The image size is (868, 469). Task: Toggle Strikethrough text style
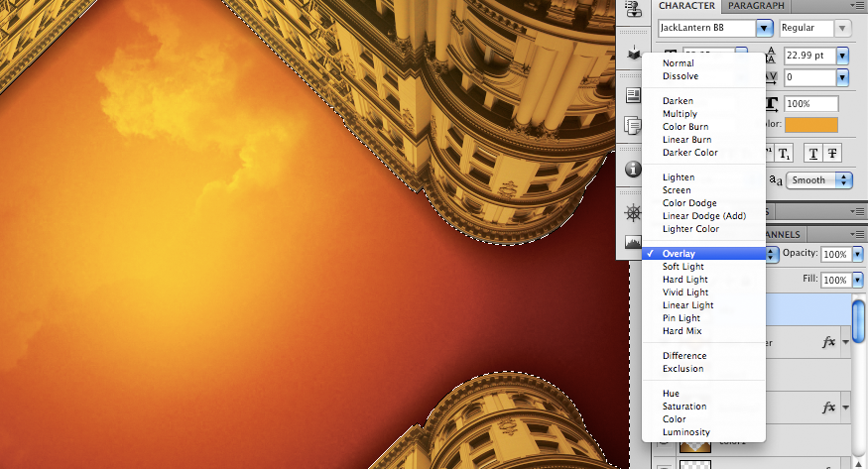point(832,154)
